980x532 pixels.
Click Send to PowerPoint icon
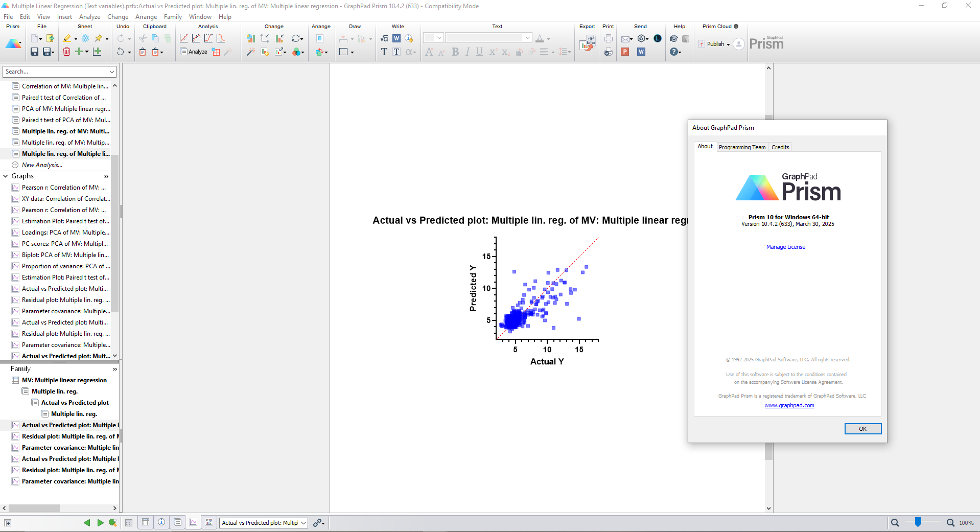pos(625,52)
